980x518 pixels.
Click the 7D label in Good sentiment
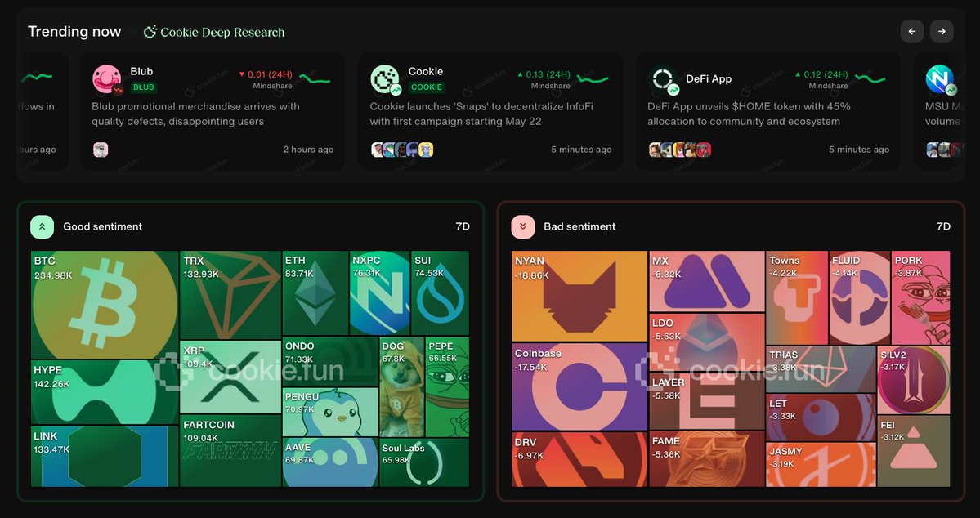click(463, 226)
